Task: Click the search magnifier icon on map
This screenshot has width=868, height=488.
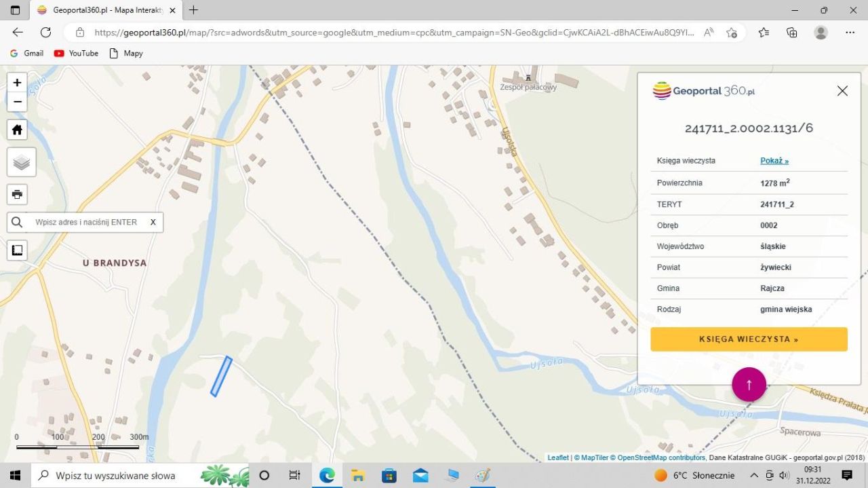Action: point(17,222)
